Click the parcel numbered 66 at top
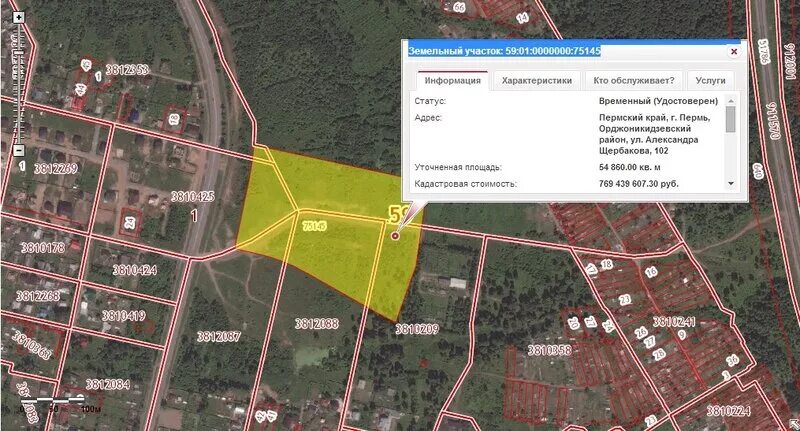The width and height of the screenshot is (800, 431). coord(459,7)
